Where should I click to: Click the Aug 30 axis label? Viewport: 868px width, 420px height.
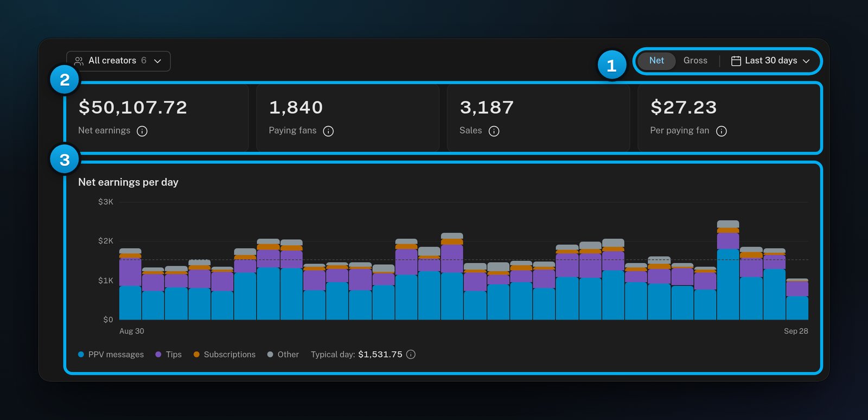pos(132,331)
